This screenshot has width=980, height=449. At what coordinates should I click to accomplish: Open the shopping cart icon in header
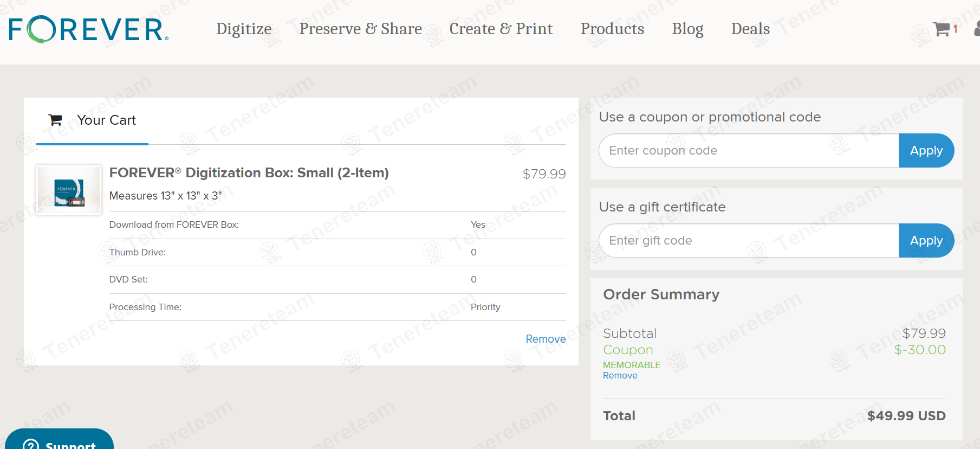click(942, 29)
